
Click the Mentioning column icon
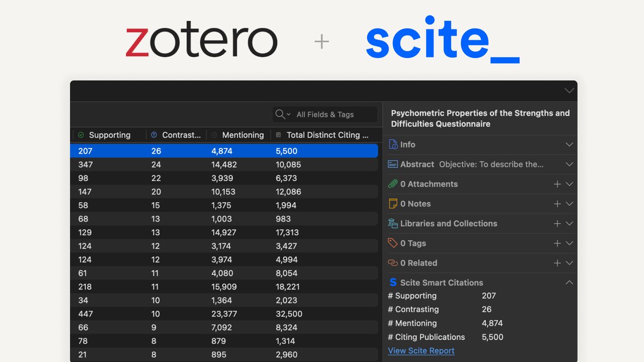pos(214,135)
